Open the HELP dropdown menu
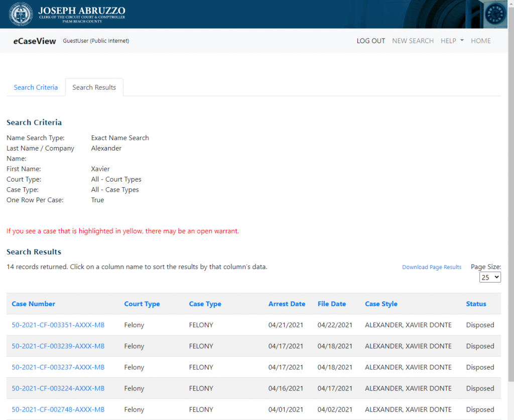Screen dimensions: 514x420 coord(452,41)
